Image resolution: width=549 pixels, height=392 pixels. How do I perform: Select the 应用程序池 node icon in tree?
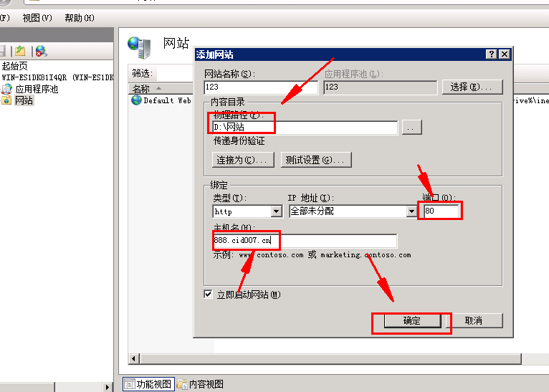coord(7,89)
